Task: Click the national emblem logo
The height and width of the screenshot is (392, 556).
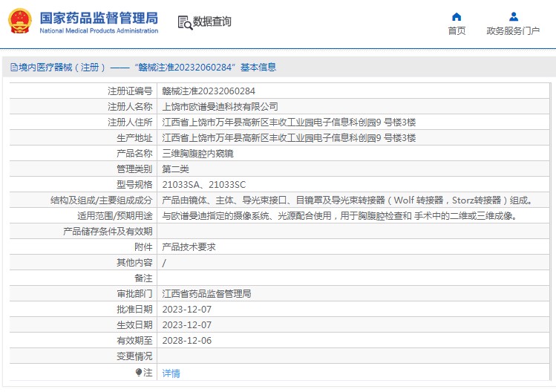Action: click(x=19, y=22)
